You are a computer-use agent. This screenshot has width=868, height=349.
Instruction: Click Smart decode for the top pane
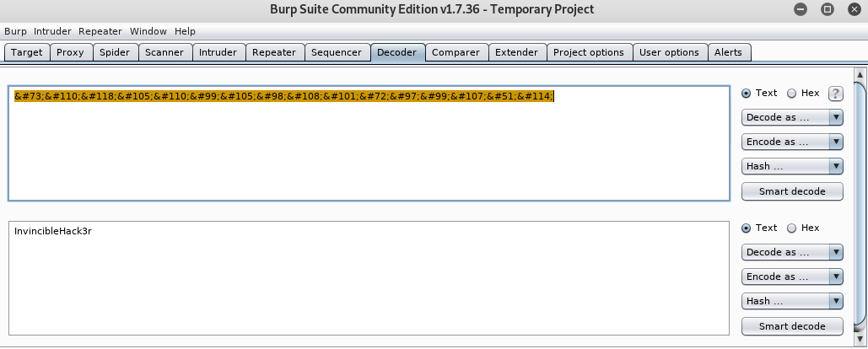(x=792, y=191)
